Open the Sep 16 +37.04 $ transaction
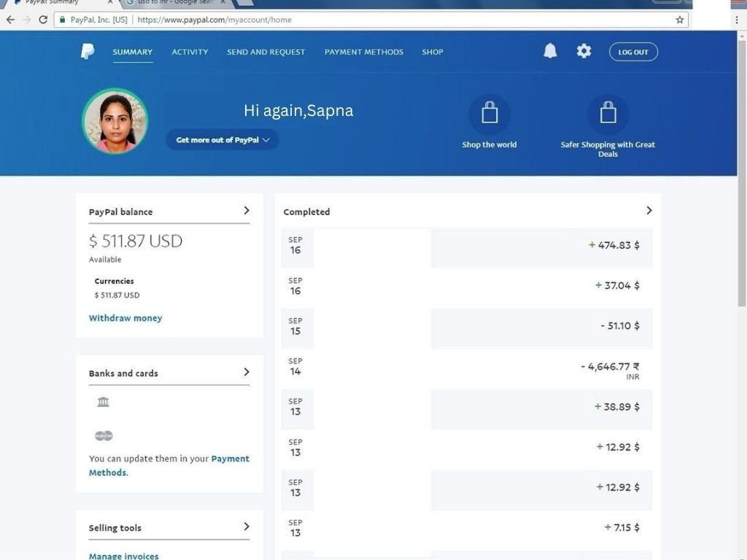The height and width of the screenshot is (560, 747). click(x=466, y=287)
